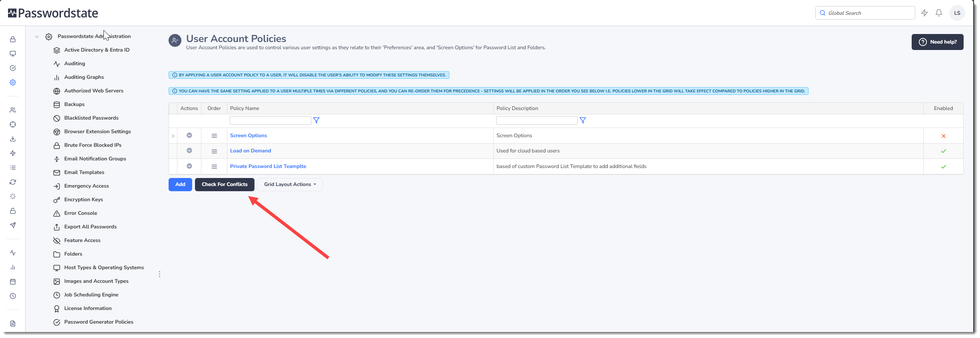Click the Passwordstate logo

tap(53, 13)
